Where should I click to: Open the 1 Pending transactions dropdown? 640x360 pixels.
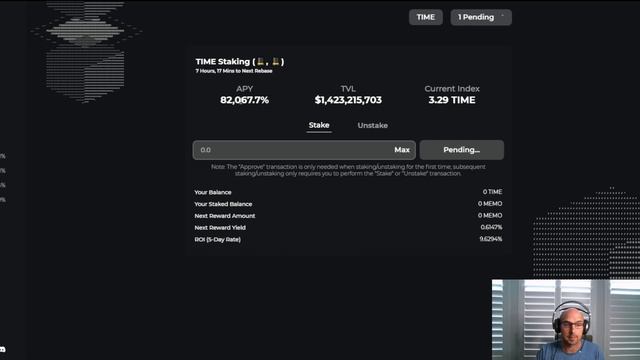[481, 17]
